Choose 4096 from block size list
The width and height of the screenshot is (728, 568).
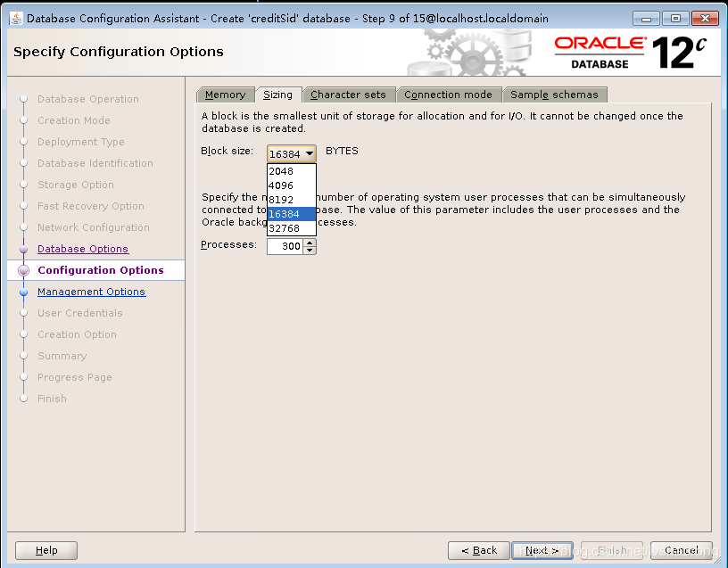292,185
